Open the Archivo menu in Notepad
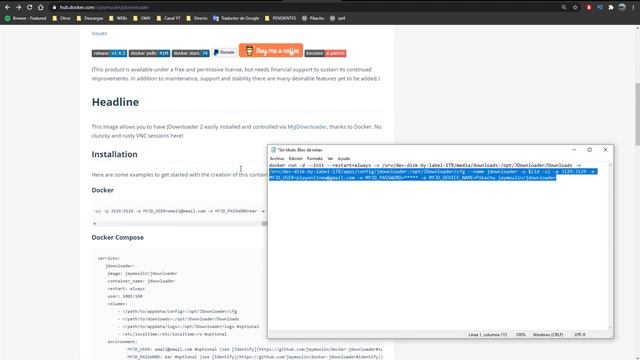Image resolution: width=640 pixels, height=360 pixels. (277, 158)
